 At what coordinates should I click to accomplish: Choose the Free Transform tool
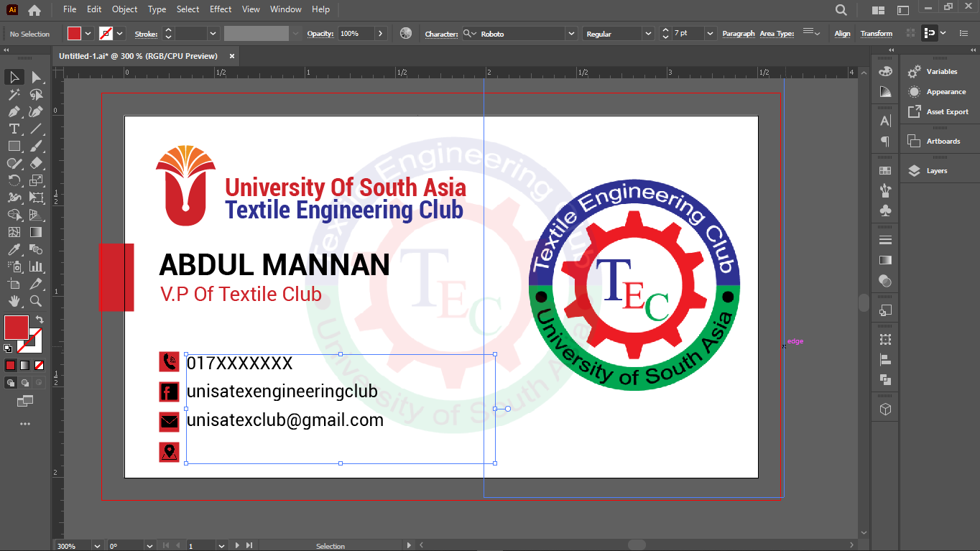[36, 198]
